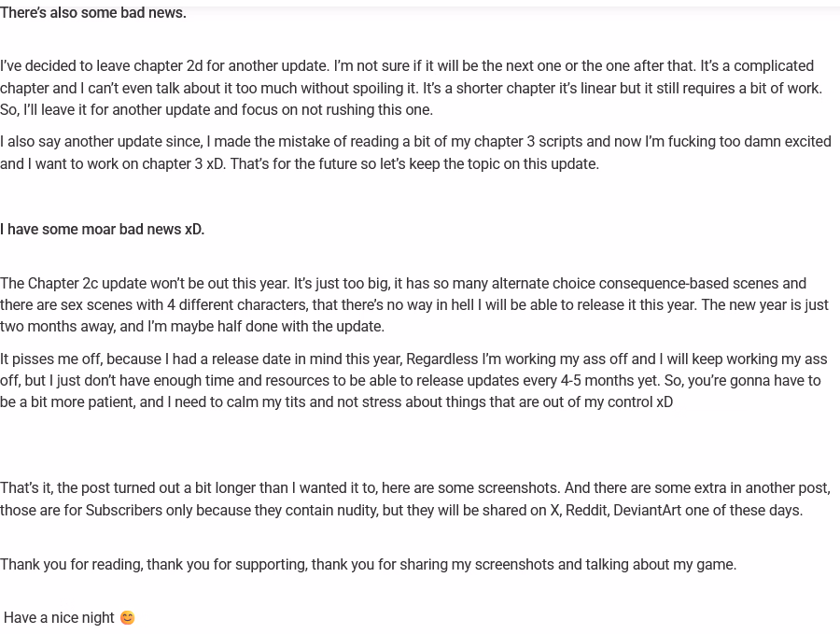Click the "I have some moar bad news xD." heading

[102, 230]
